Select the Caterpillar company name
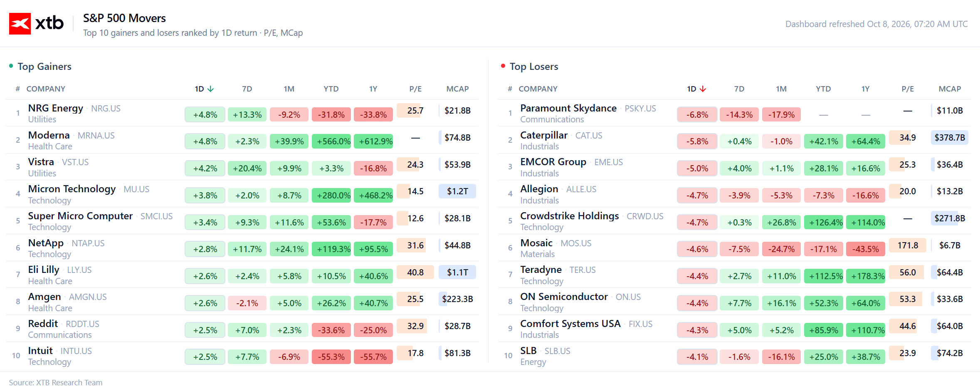The height and width of the screenshot is (389, 980). (x=544, y=135)
